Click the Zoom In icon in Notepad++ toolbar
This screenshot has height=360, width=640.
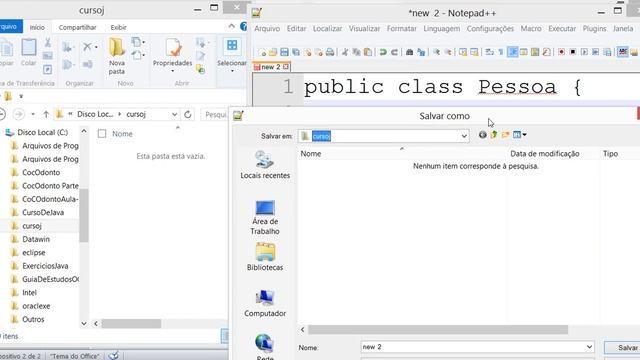[436, 52]
